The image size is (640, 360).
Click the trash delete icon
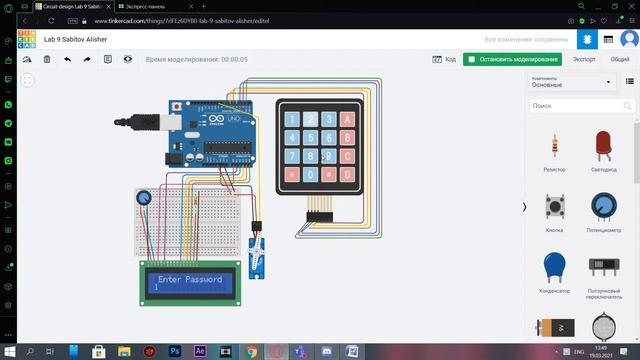click(47, 59)
